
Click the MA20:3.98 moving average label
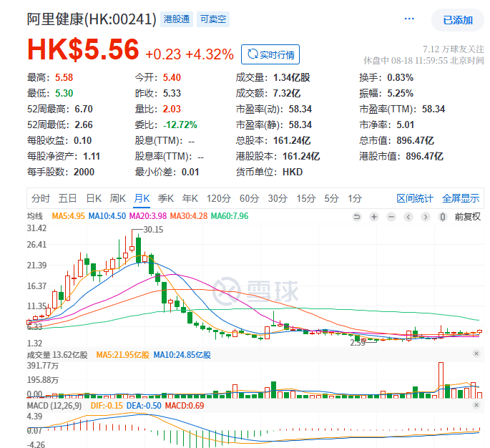(148, 216)
